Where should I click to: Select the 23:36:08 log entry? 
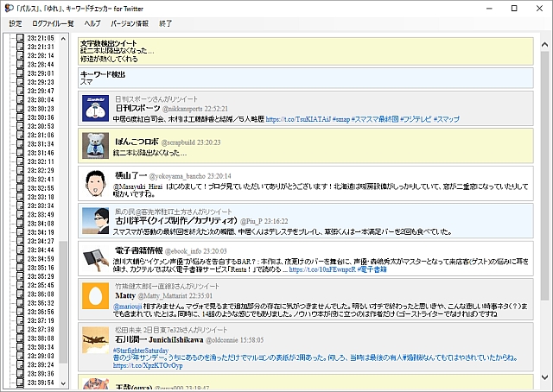click(x=41, y=294)
